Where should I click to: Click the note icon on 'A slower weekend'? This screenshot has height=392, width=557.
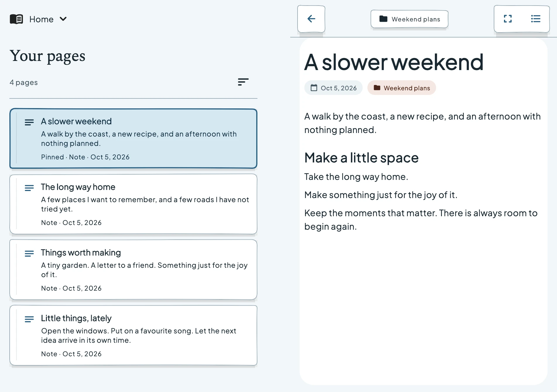(29, 122)
